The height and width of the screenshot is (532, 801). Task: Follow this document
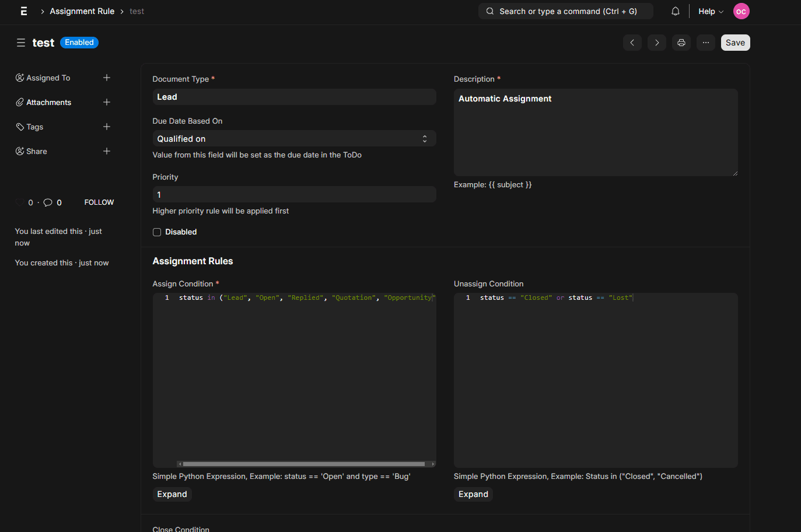point(99,202)
